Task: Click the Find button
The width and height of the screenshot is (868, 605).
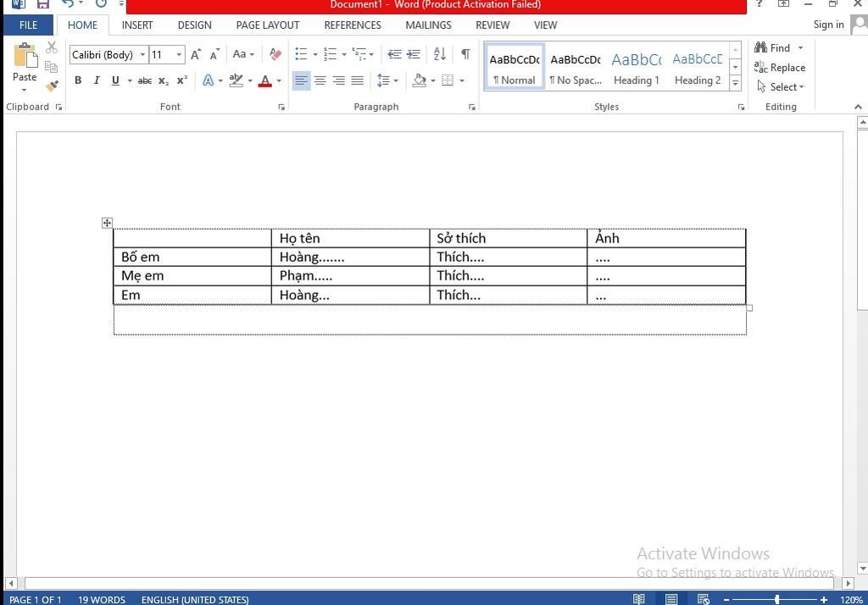Action: click(x=772, y=47)
